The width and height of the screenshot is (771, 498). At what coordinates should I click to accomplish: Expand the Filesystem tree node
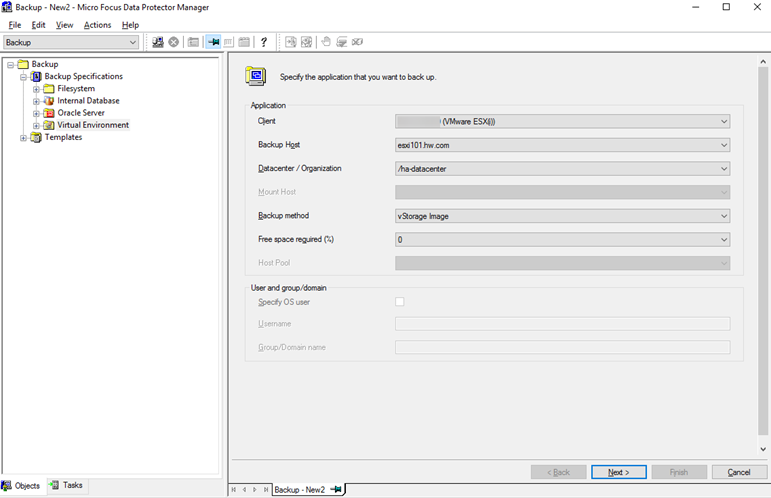36,89
